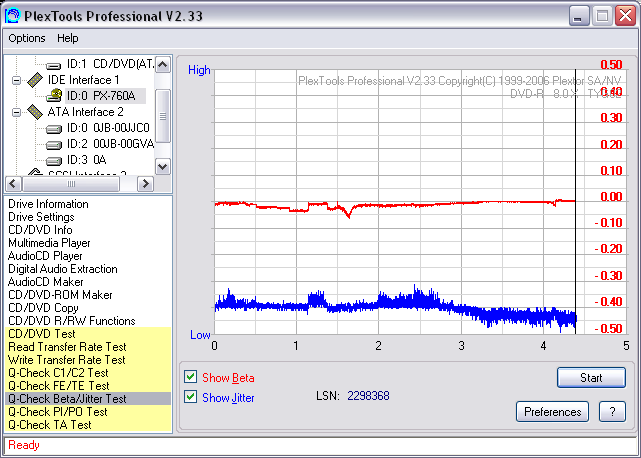This screenshot has width=641, height=458.
Task: Click the vertical scrollbar thumb in device tree
Action: [163, 116]
